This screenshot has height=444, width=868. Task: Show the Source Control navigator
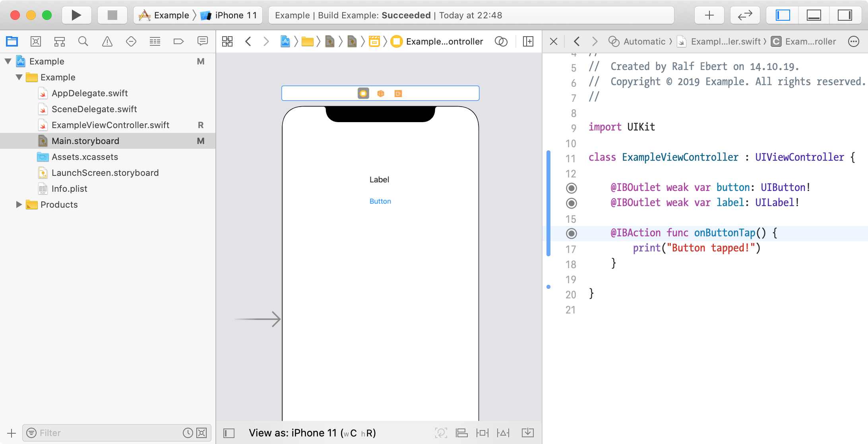point(36,41)
